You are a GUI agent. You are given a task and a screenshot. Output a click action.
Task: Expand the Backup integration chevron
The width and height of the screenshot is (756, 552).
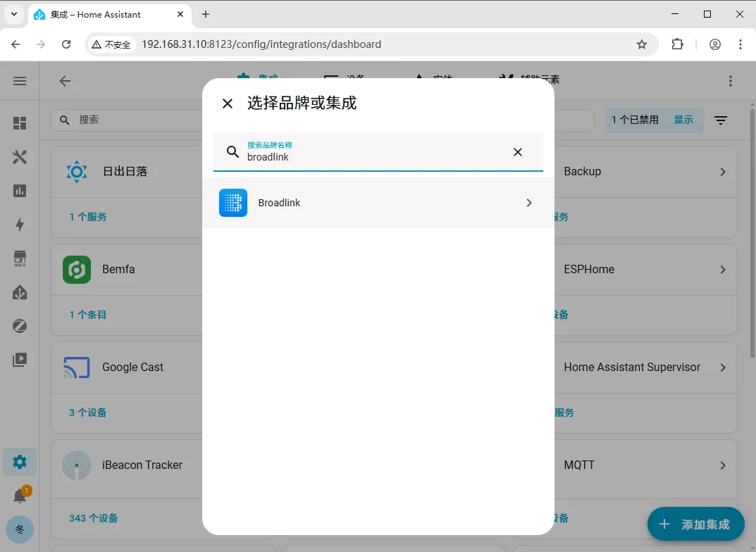click(723, 172)
